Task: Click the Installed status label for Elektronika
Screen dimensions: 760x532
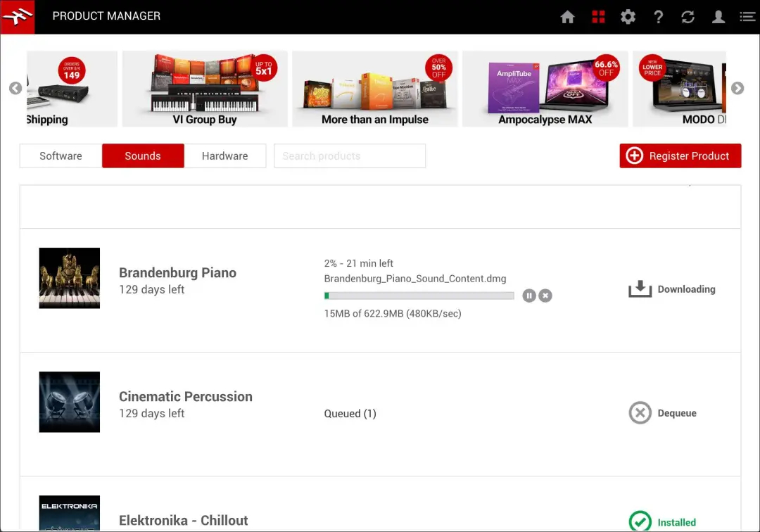Action: (x=677, y=522)
